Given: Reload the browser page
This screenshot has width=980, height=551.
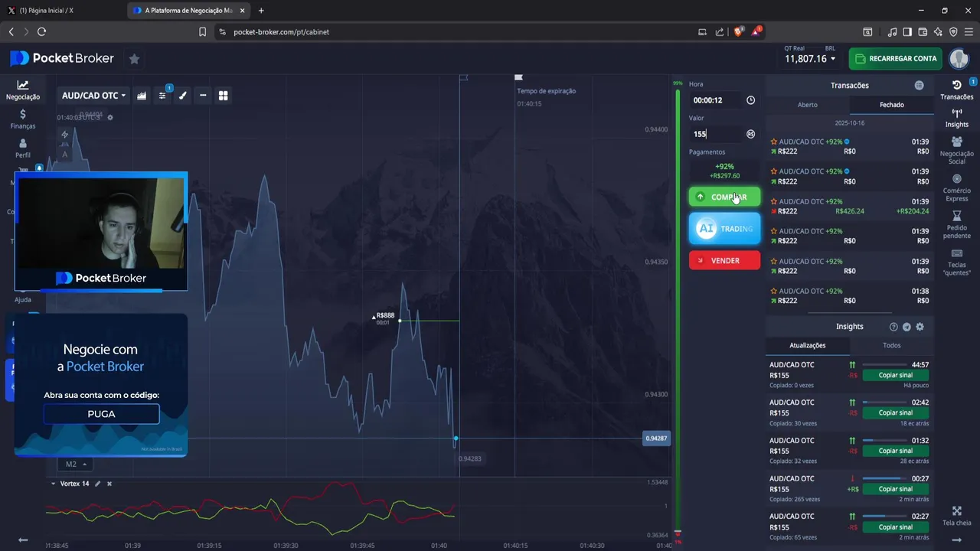Looking at the screenshot, I should point(41,32).
